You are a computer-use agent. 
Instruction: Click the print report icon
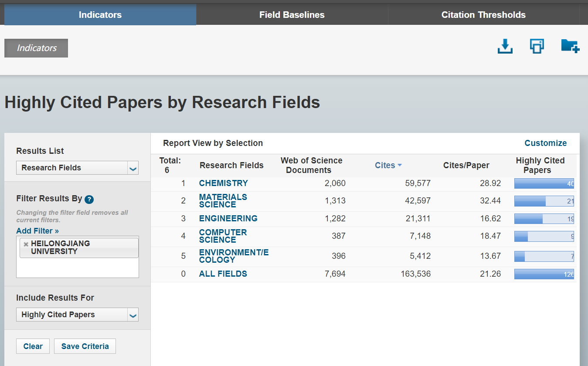tap(537, 46)
